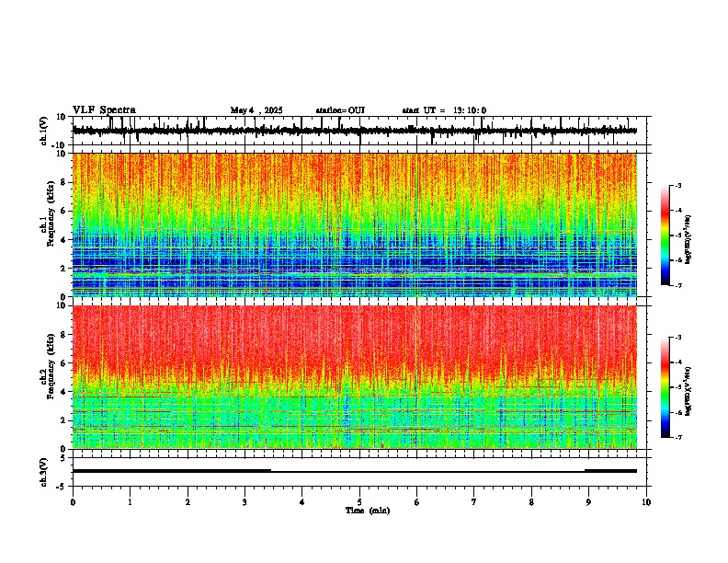Viewport: 728px width, 563px height.
Task: Click the time axis tick label "5"
Action: pyautogui.click(x=359, y=502)
